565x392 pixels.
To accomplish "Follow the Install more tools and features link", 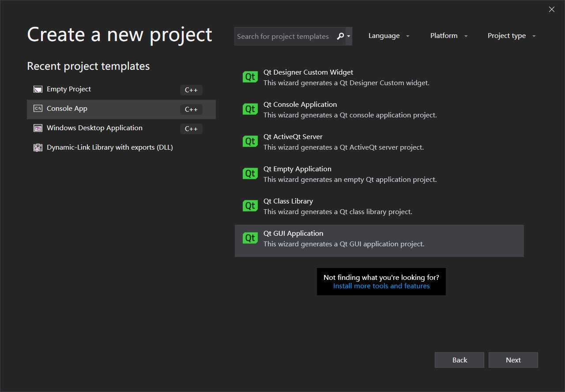I will (x=381, y=286).
